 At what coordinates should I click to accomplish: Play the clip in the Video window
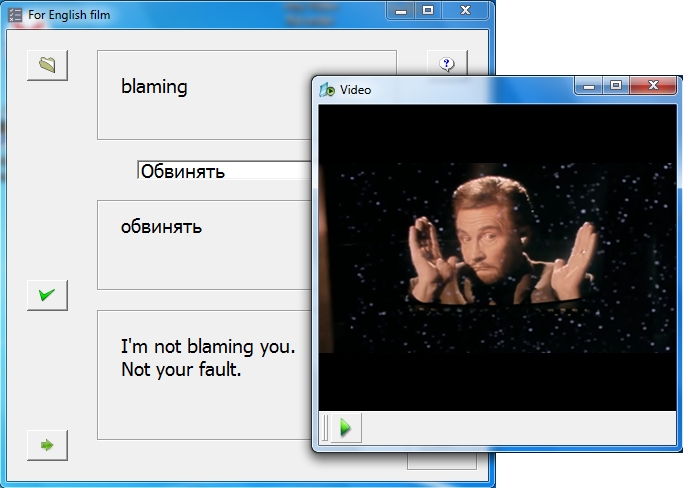point(346,427)
